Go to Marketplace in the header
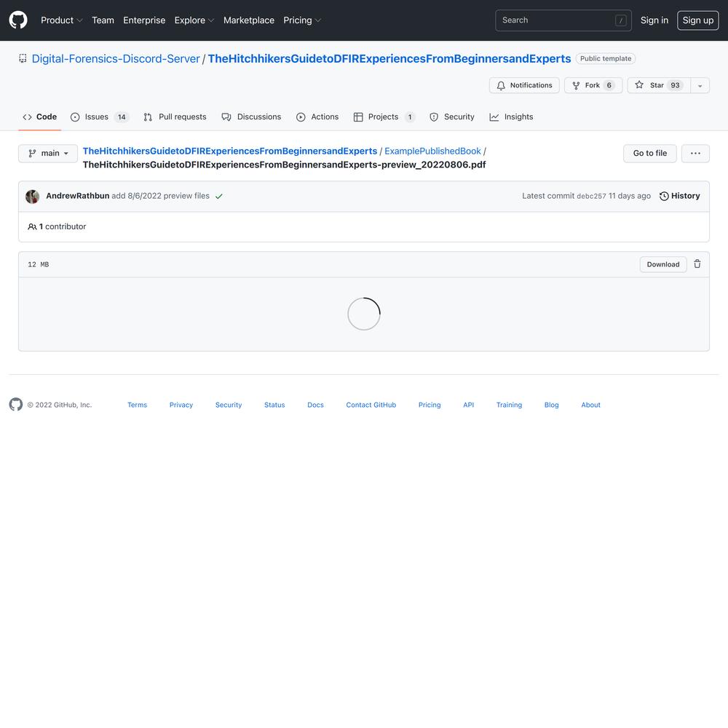 pyautogui.click(x=249, y=20)
